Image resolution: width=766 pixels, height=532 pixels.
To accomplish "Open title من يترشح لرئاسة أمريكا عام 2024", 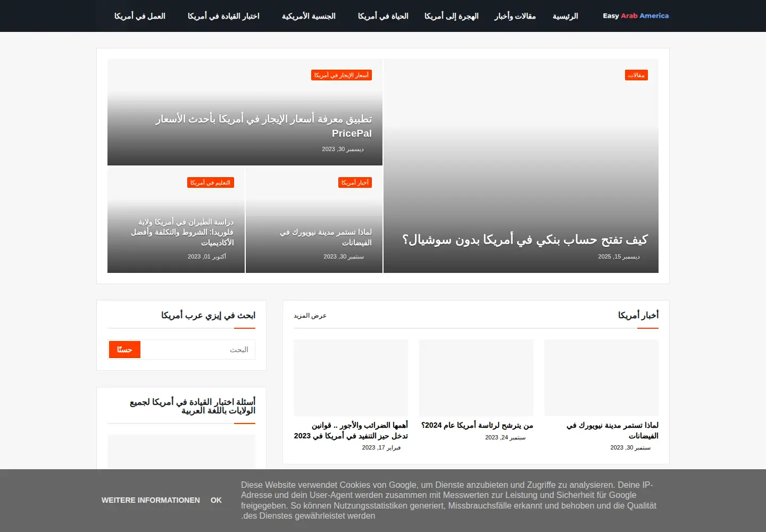I will (x=477, y=425).
